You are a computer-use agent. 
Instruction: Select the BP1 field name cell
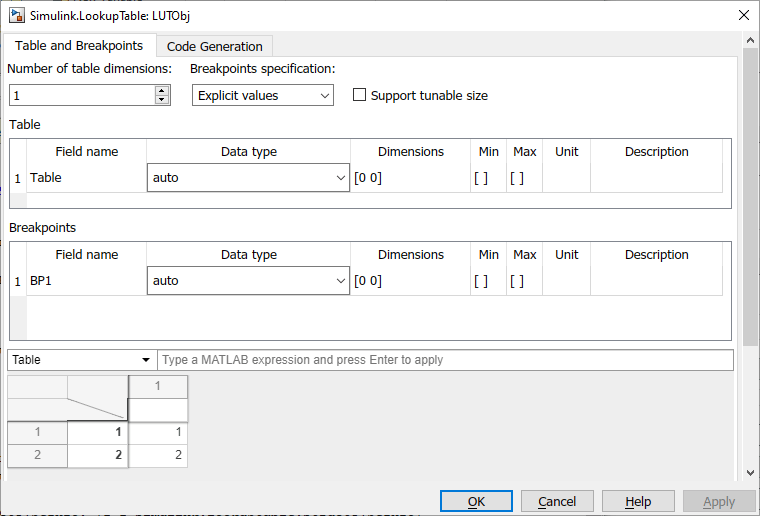pyautogui.click(x=86, y=281)
